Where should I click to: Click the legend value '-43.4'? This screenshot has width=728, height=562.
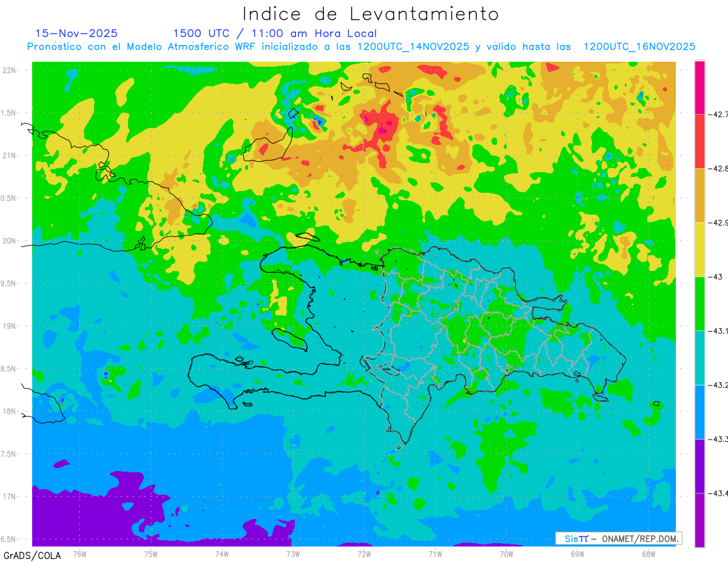coord(718,493)
